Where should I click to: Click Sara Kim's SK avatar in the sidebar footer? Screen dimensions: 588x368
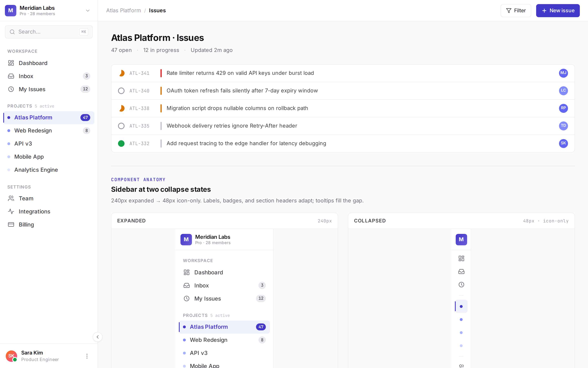point(11,356)
